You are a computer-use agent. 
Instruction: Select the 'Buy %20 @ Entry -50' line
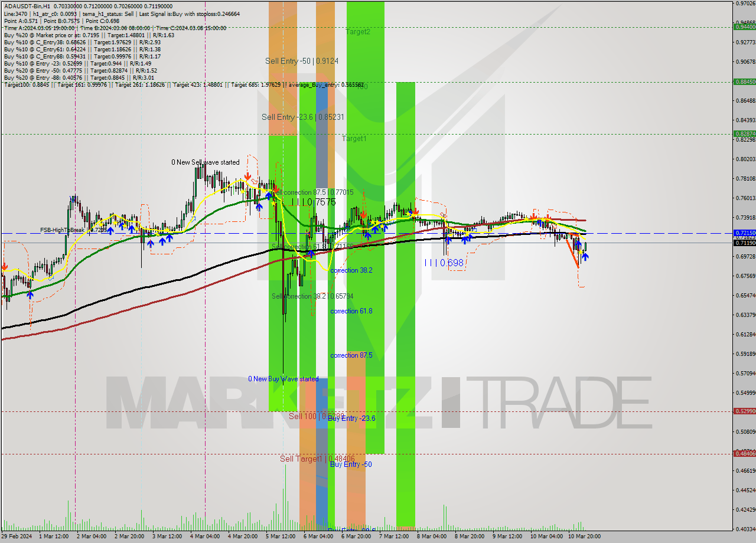point(80,70)
